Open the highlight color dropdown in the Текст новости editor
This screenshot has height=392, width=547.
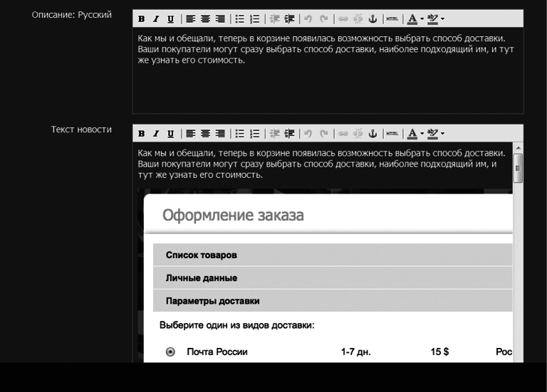pyautogui.click(x=443, y=134)
